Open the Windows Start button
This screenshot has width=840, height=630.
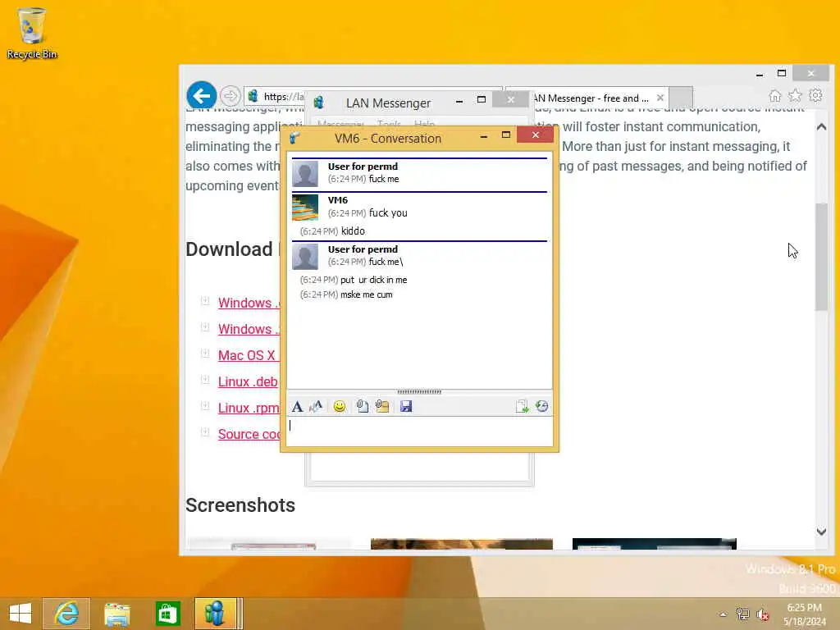pos(21,614)
